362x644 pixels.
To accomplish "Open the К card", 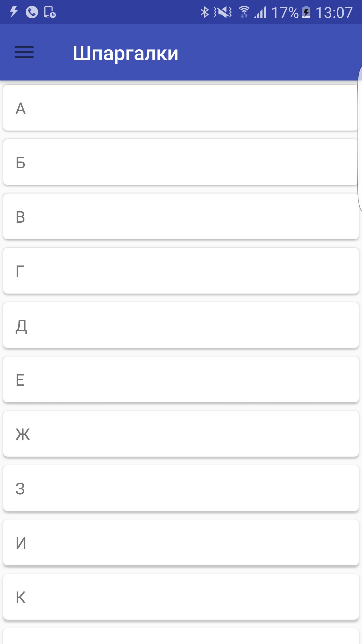I will point(180,597).
